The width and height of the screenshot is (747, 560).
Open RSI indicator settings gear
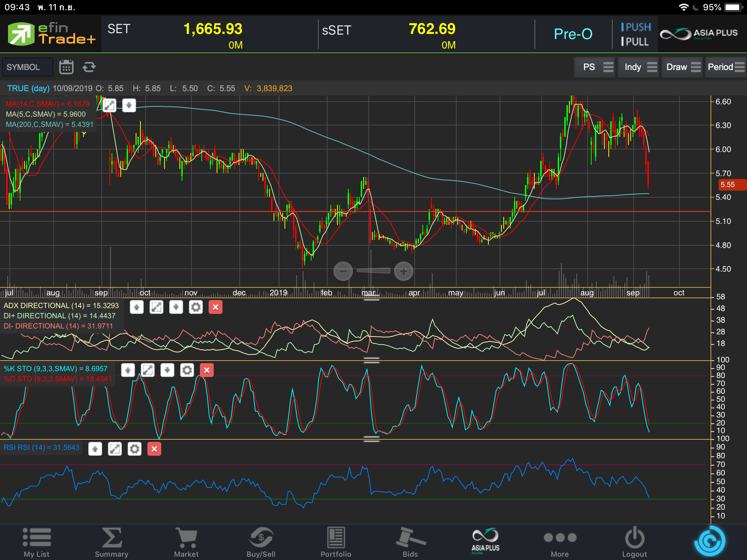tap(135, 449)
